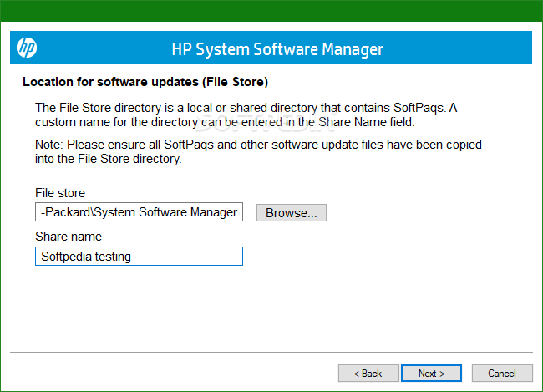Click the HP System Software Manager title
The width and height of the screenshot is (543, 392).
(x=277, y=48)
